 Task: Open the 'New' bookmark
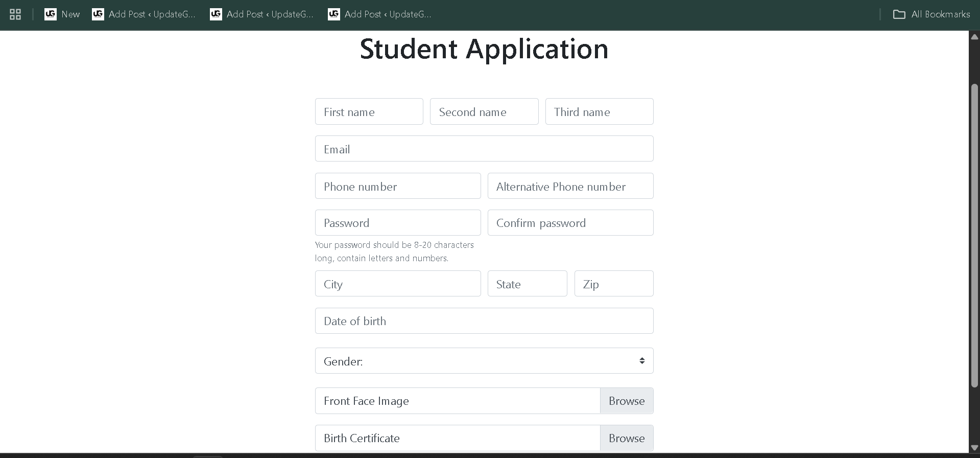coord(62,14)
